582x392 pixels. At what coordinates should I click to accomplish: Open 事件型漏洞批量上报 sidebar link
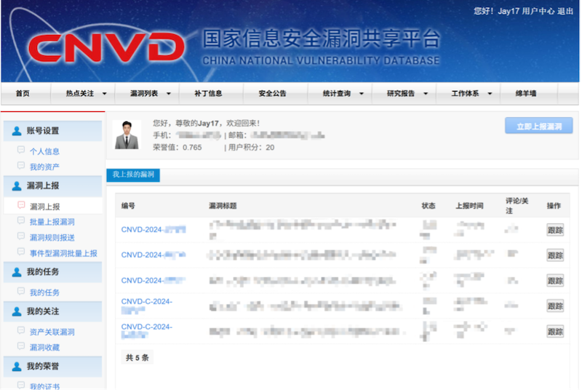(x=63, y=254)
